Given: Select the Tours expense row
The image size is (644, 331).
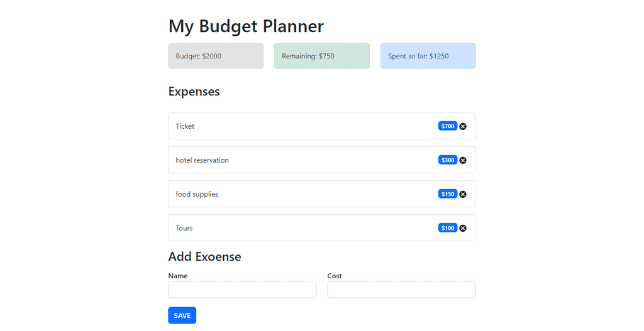Looking at the screenshot, I should (x=322, y=228).
